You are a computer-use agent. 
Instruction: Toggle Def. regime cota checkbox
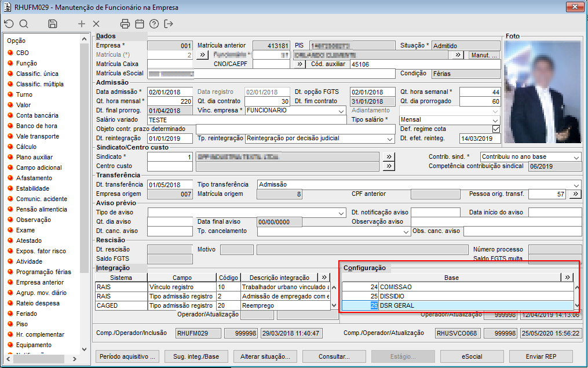coord(496,129)
